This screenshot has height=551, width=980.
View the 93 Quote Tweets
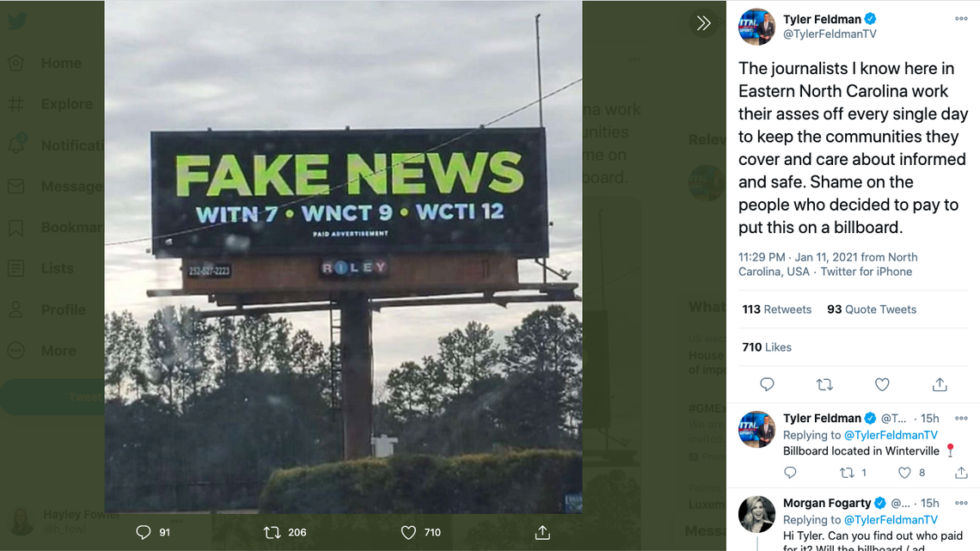tap(873, 309)
